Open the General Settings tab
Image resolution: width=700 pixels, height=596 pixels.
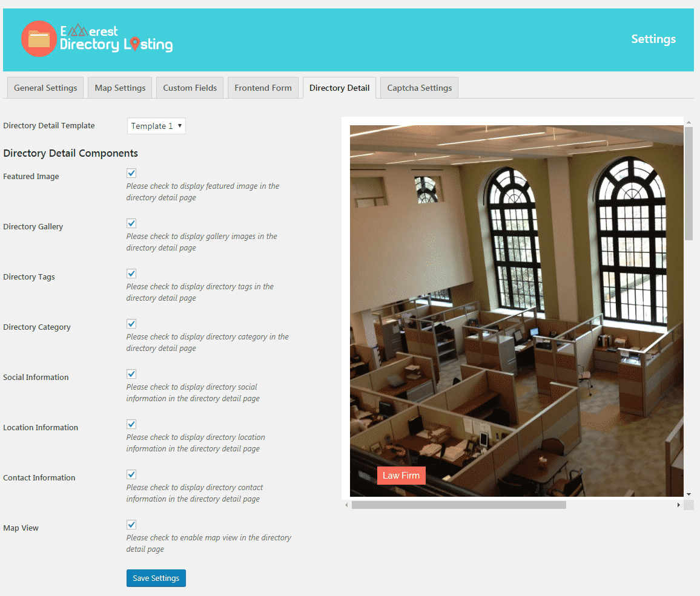45,88
